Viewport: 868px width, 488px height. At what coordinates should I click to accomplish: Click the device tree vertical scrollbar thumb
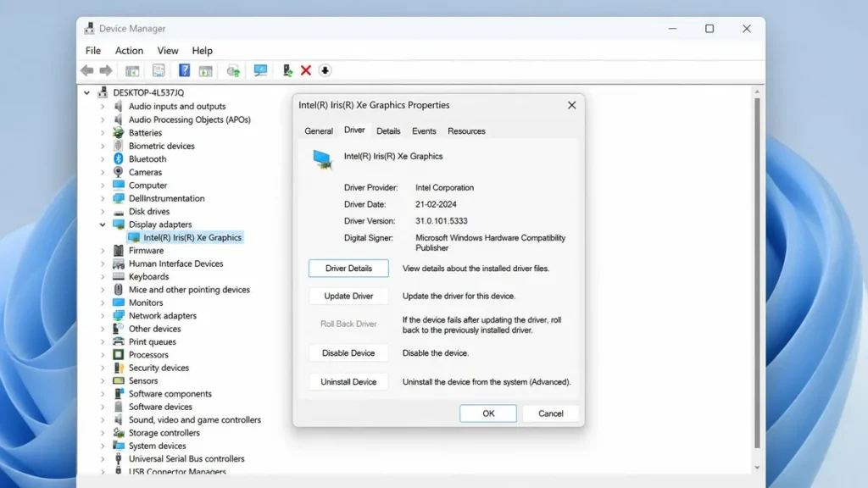point(757,274)
